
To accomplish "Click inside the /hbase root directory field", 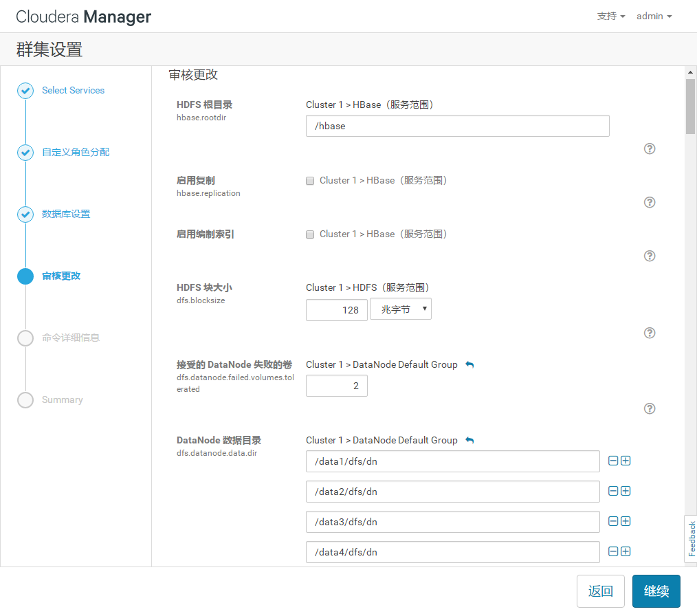I will [x=456, y=126].
